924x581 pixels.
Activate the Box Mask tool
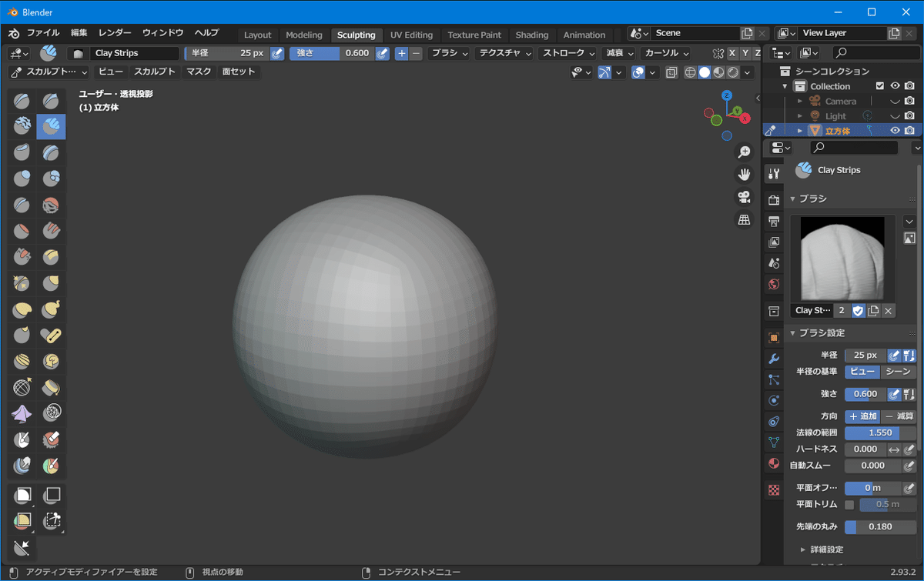22,496
